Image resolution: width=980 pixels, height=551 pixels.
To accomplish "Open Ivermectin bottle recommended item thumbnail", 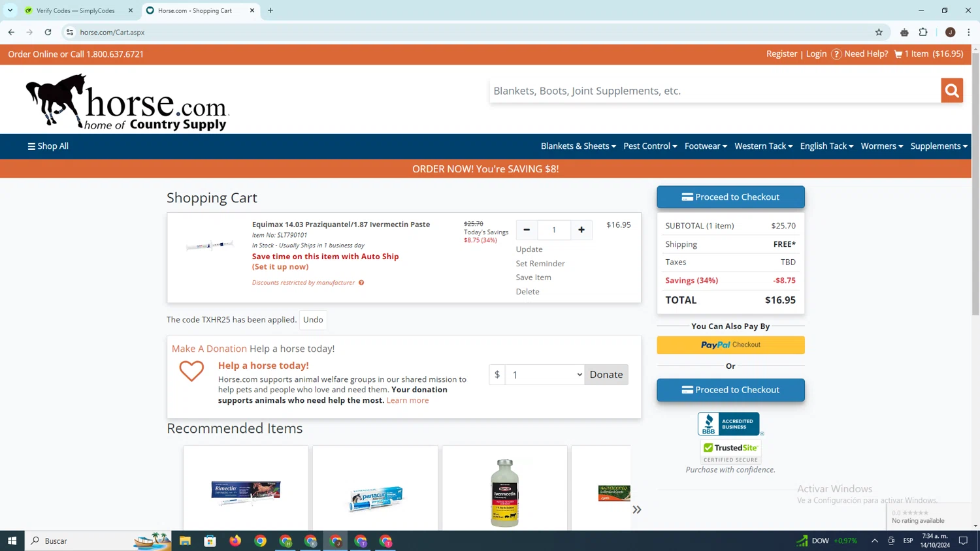I will pyautogui.click(x=504, y=492).
